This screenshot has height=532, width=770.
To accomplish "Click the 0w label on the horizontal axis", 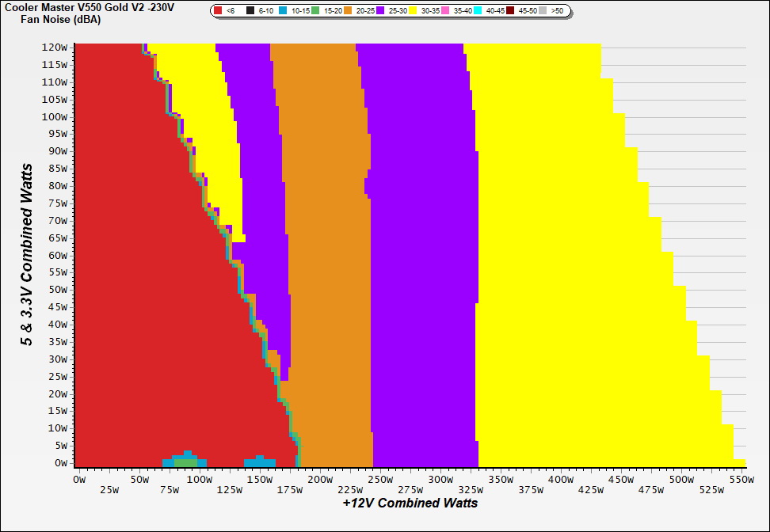I will [x=79, y=480].
